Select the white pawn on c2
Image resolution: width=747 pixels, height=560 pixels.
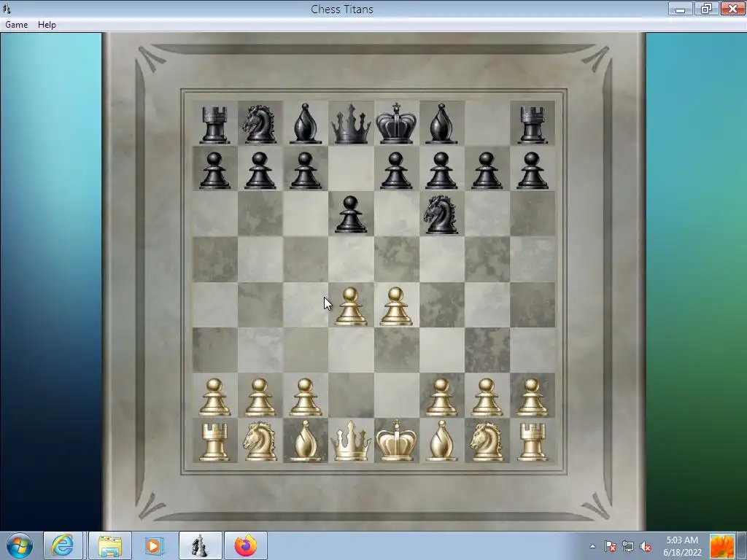(306, 397)
